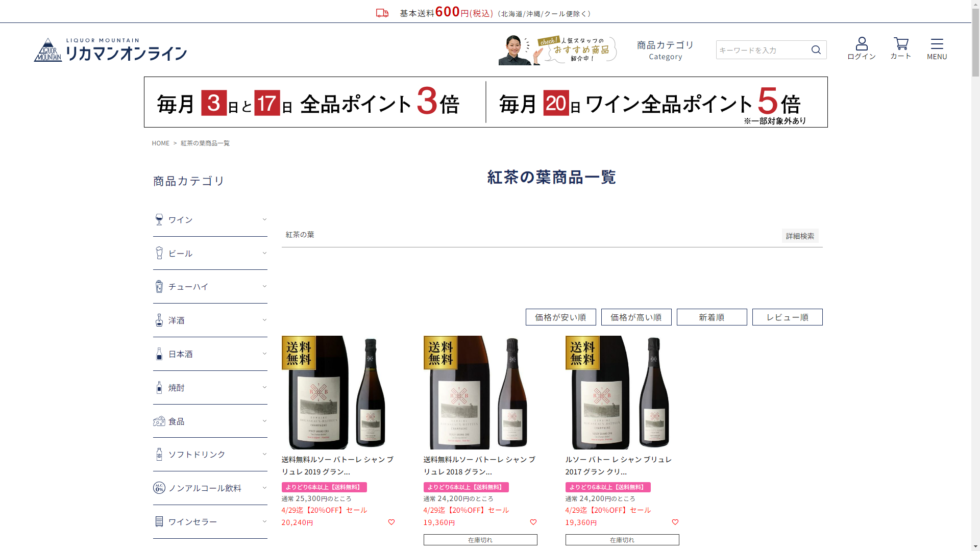Open the shopping cart icon

pyautogui.click(x=900, y=44)
